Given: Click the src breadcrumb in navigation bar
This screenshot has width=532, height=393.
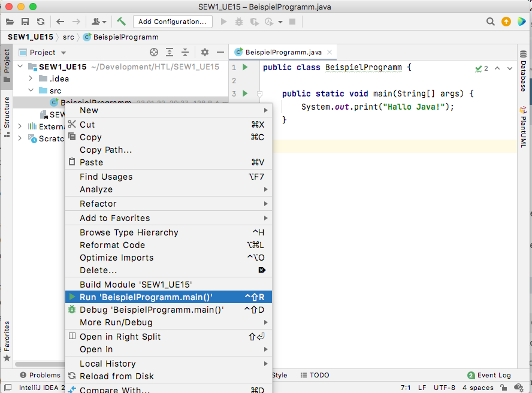Looking at the screenshot, I should (x=68, y=37).
